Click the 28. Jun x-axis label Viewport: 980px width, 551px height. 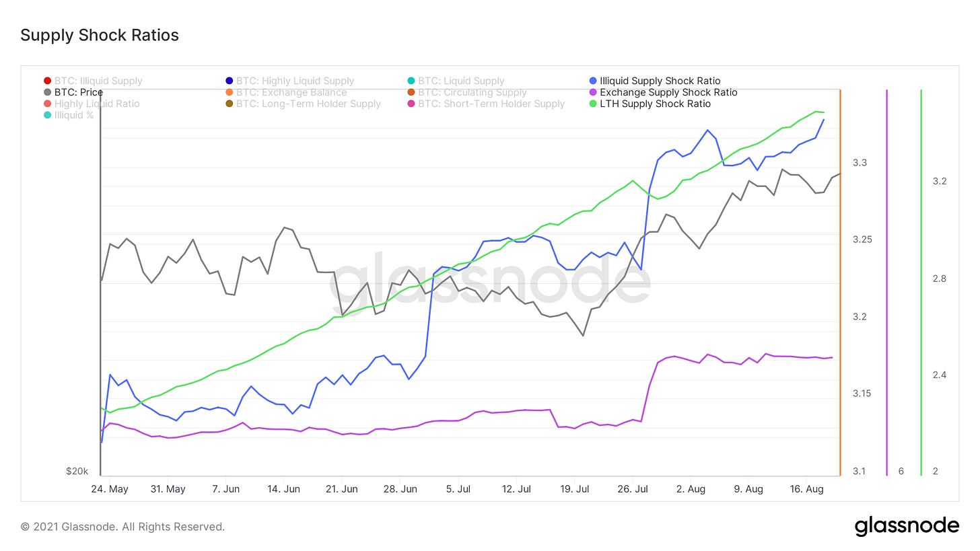[x=399, y=489]
